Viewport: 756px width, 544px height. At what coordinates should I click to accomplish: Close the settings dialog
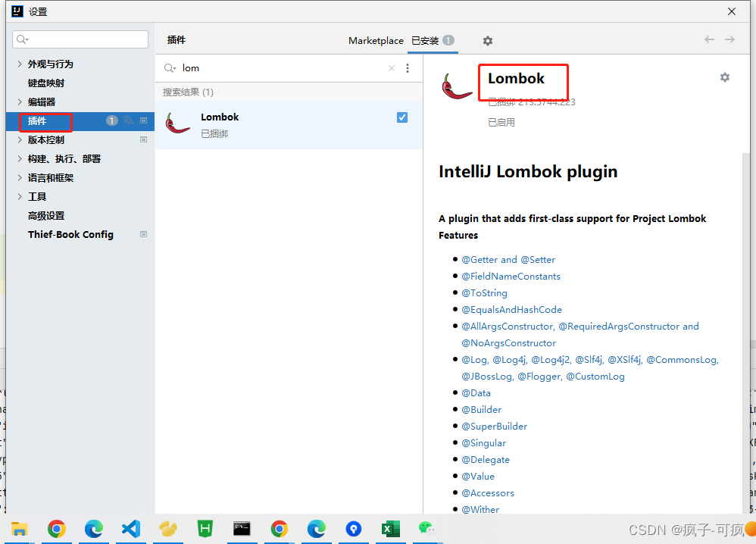[732, 11]
